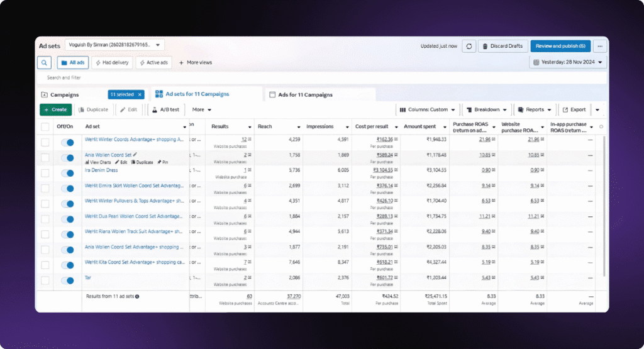Open the Voguish By Simran account dropdown
Image resolution: width=644 pixels, height=349 pixels.
tap(114, 45)
